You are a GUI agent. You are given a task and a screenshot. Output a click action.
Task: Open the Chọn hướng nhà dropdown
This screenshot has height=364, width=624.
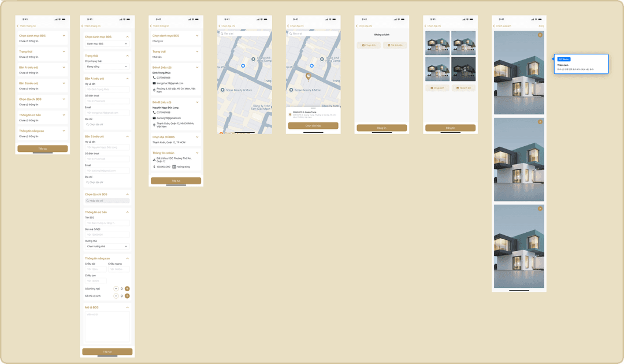107,246
